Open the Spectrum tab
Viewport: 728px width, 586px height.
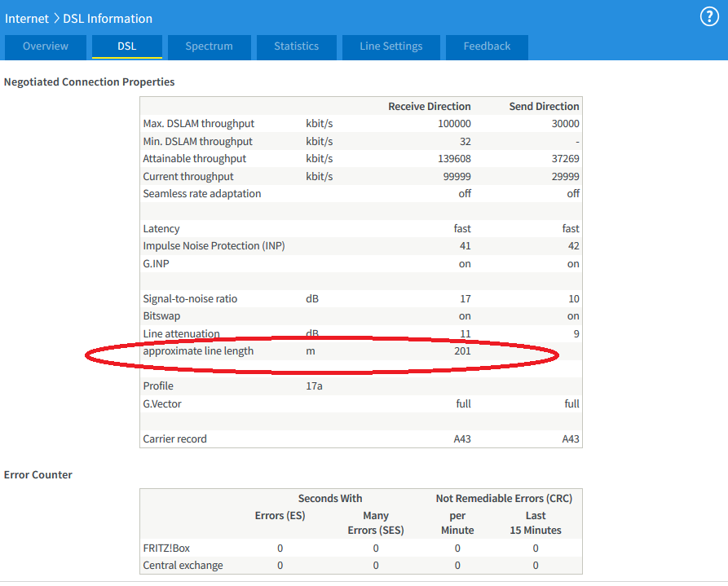(x=209, y=46)
